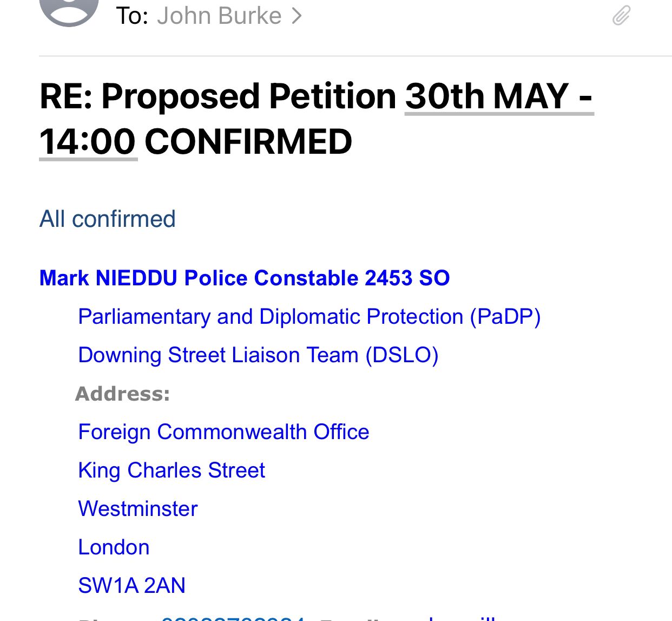Click the word CONFIRMED in the subject

pyautogui.click(x=248, y=142)
